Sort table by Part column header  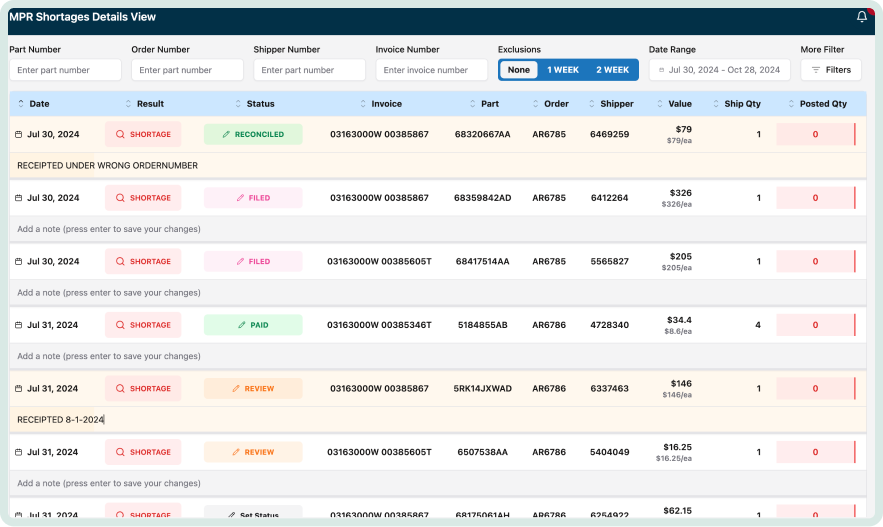pos(489,104)
